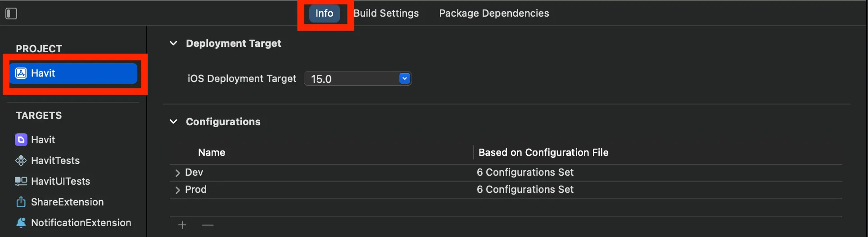Expand the Dev configuration row
This screenshot has height=237, width=868.
point(177,173)
